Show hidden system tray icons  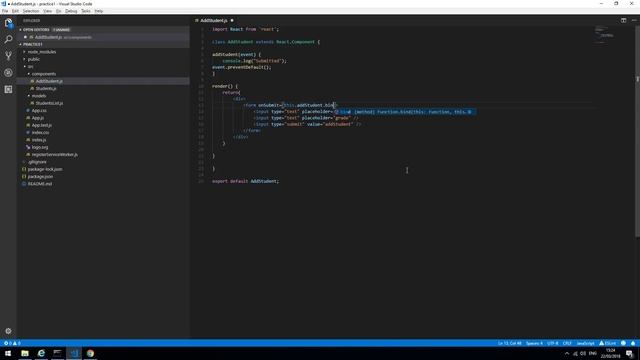[567, 353]
